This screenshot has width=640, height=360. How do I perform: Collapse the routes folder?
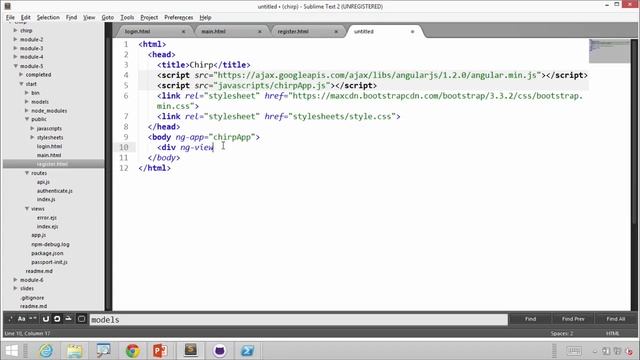point(27,173)
